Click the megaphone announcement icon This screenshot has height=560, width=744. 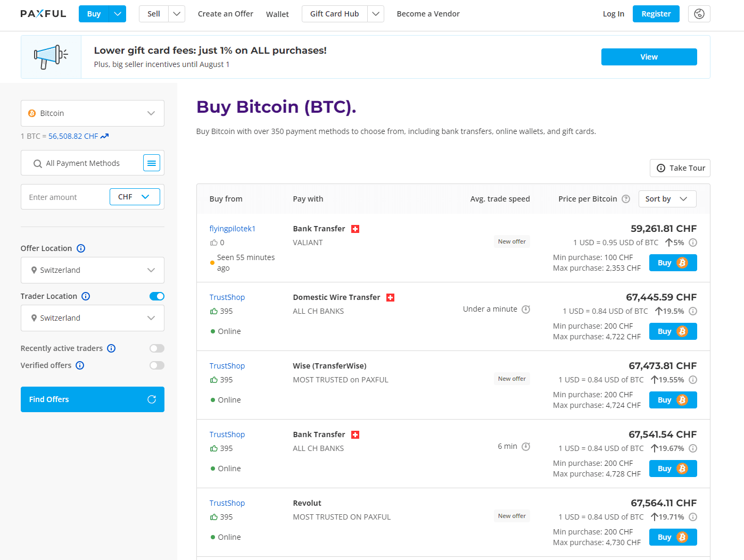pos(51,57)
